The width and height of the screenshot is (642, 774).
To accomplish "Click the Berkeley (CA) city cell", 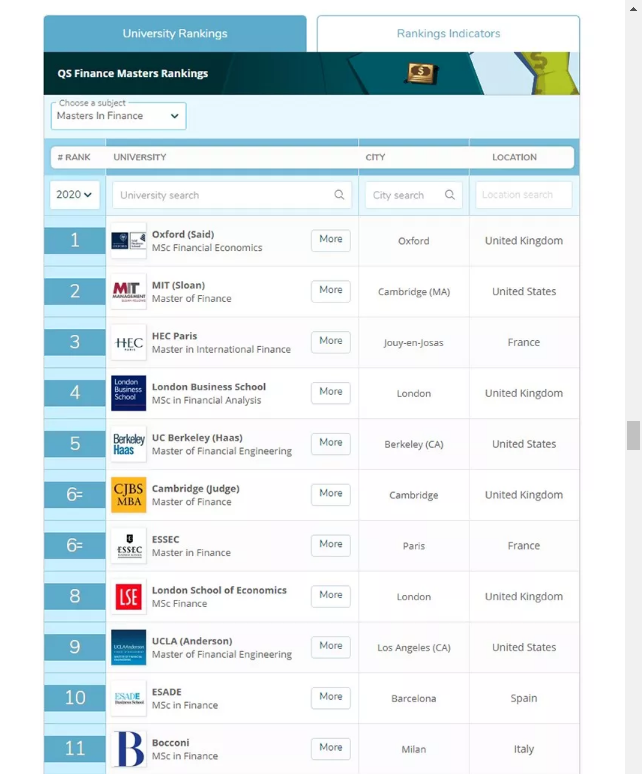I will [x=414, y=444].
